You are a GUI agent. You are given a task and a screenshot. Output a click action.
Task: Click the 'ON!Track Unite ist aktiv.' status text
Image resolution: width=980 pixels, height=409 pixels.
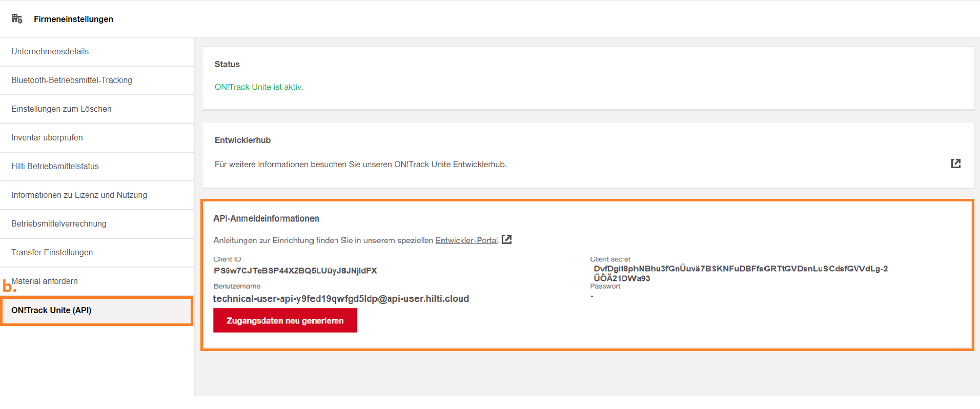259,87
